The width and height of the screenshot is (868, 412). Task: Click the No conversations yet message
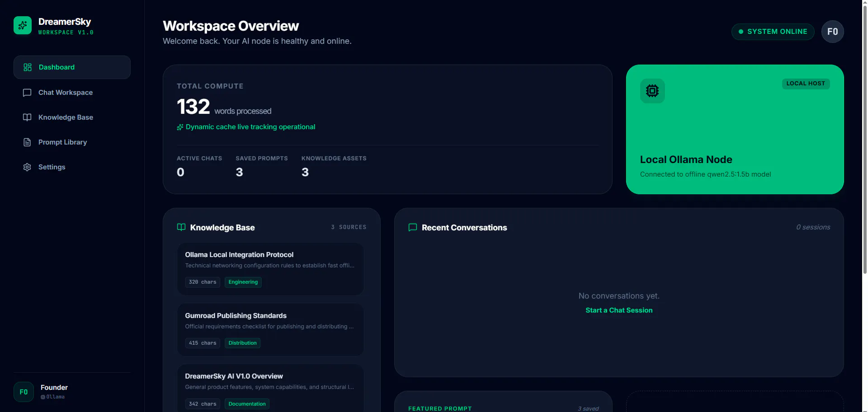pyautogui.click(x=619, y=296)
